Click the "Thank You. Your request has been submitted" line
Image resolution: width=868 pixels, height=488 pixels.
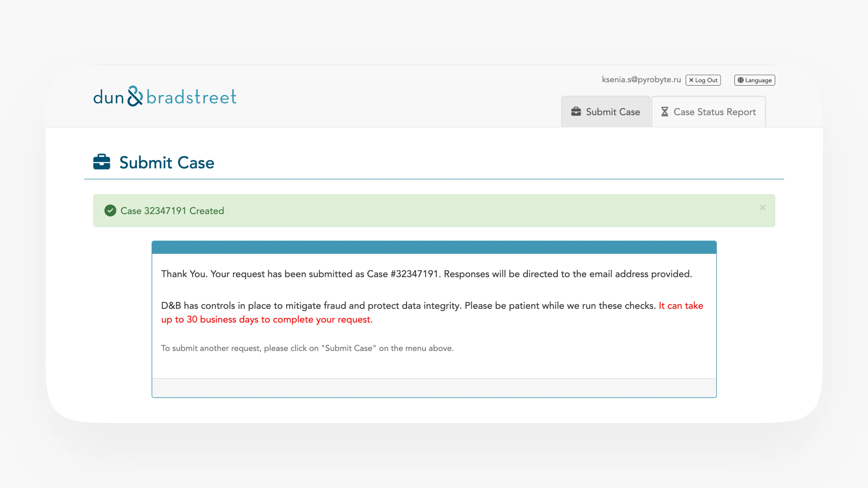click(427, 274)
